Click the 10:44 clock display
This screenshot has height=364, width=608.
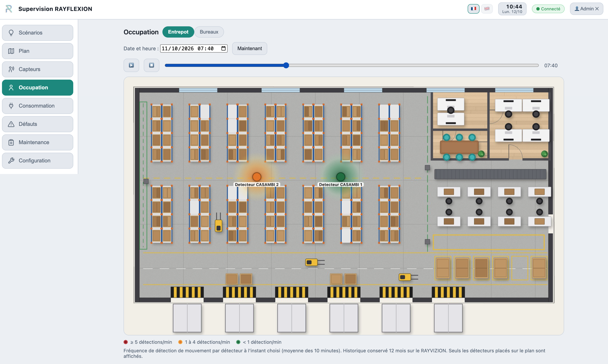point(512,9)
